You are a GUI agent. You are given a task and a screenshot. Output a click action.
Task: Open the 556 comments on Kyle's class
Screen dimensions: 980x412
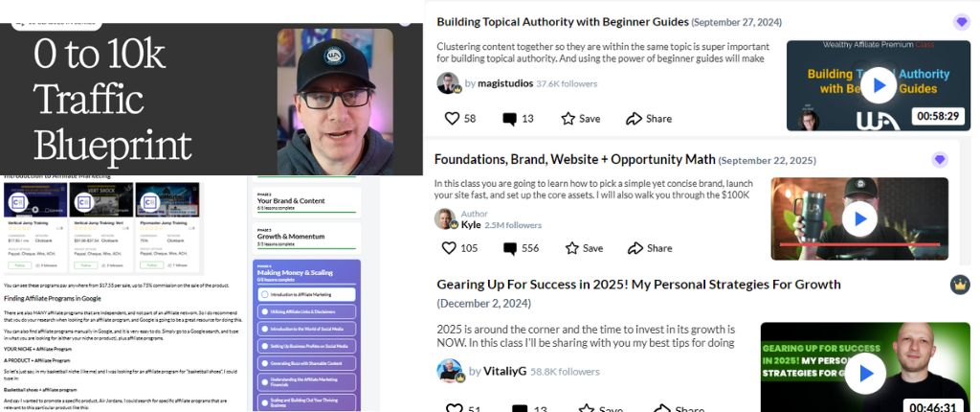[x=521, y=248]
